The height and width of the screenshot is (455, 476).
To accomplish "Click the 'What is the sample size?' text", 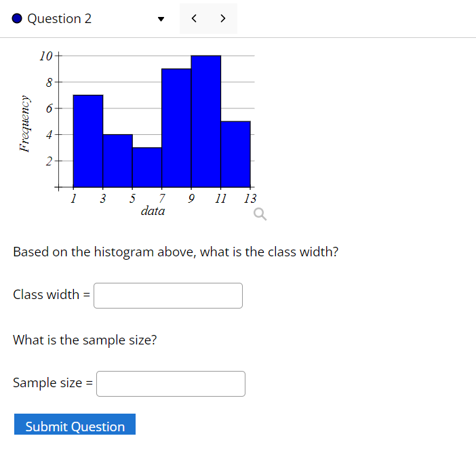I will point(85,340).
